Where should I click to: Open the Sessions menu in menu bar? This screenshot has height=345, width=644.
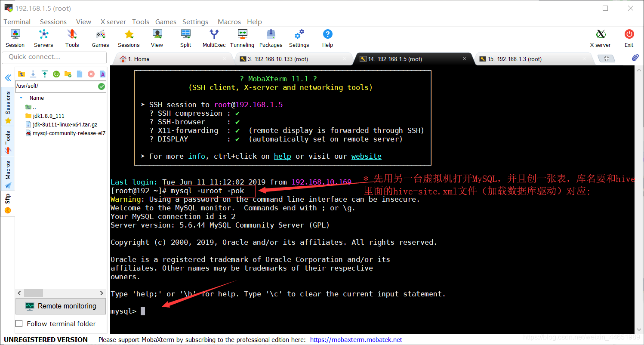[53, 22]
